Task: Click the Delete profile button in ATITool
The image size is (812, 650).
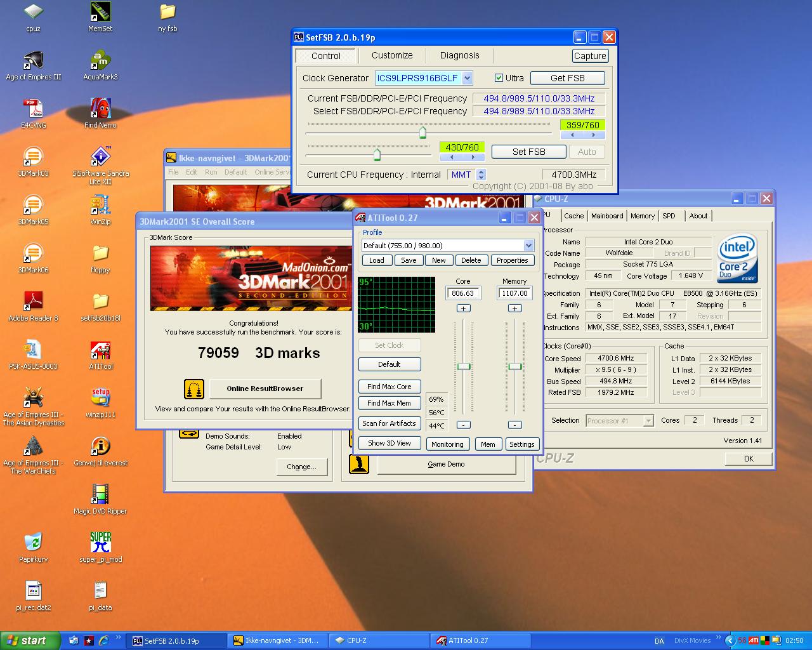Action: coord(471,260)
